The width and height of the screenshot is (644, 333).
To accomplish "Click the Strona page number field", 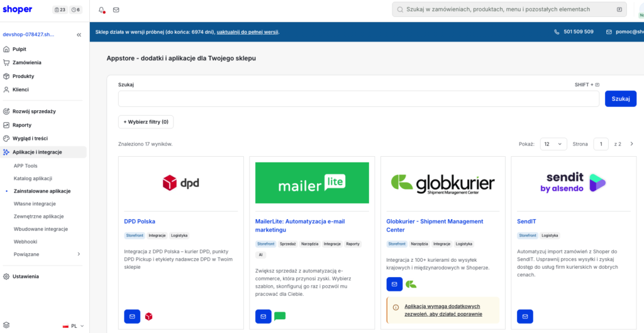I will pos(601,144).
